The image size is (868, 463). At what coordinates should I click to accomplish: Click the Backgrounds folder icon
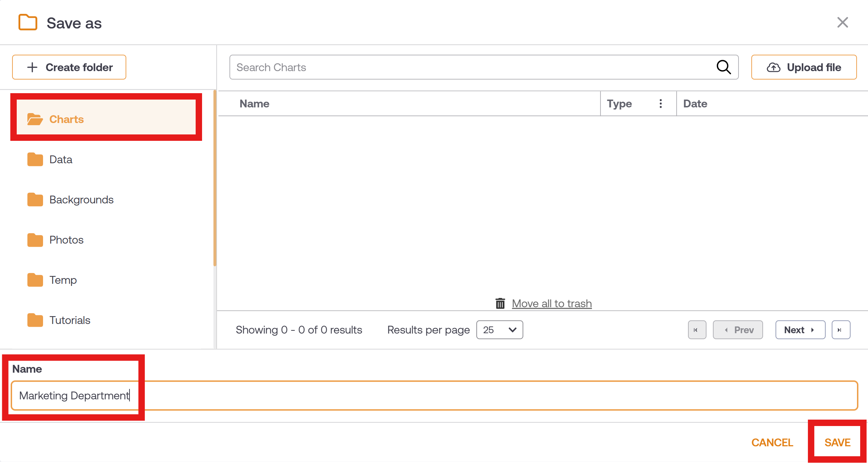pos(35,199)
